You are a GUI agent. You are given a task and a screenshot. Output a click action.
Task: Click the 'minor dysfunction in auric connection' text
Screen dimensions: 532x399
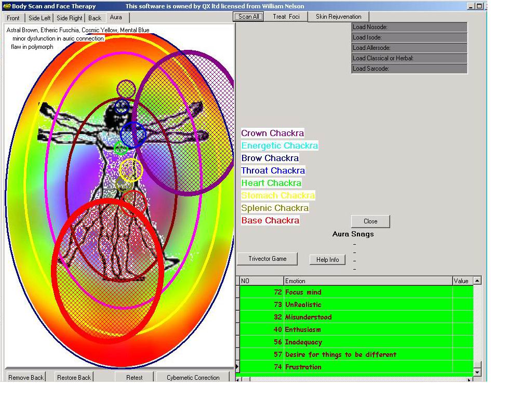58,38
